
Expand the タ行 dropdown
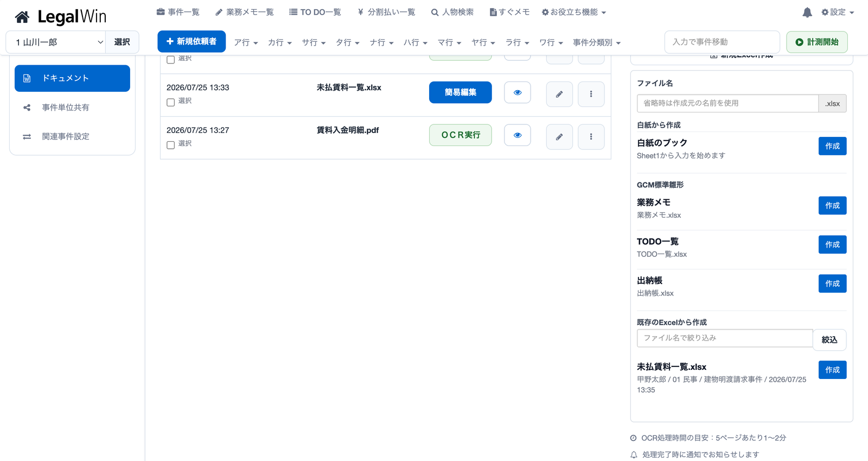(348, 42)
